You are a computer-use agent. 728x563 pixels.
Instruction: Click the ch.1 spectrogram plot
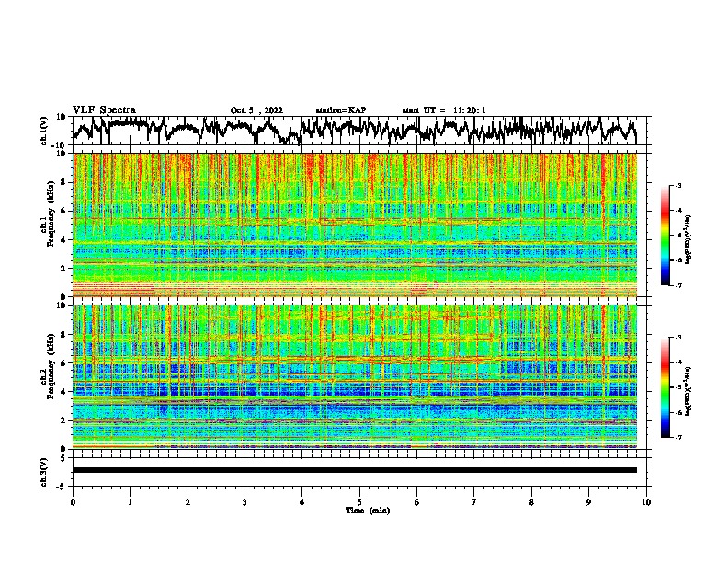pos(354,224)
